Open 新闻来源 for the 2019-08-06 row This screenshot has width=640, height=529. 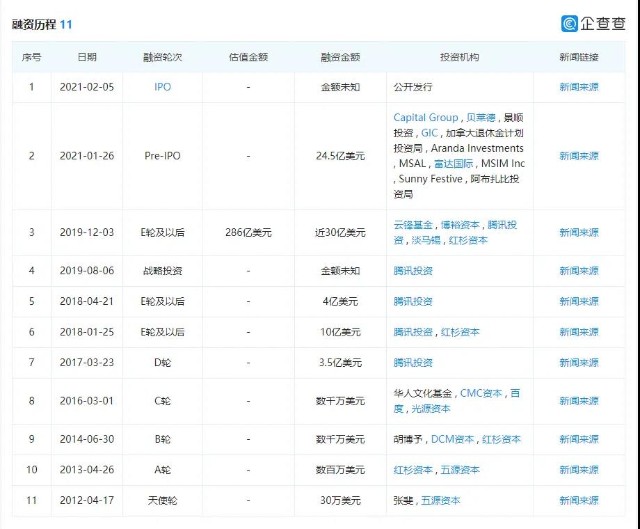(579, 271)
